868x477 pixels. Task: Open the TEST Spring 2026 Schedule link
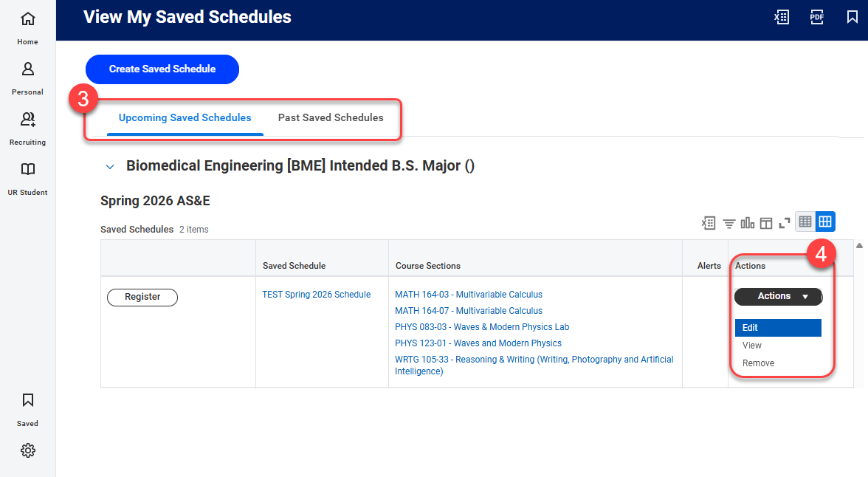pyautogui.click(x=316, y=294)
